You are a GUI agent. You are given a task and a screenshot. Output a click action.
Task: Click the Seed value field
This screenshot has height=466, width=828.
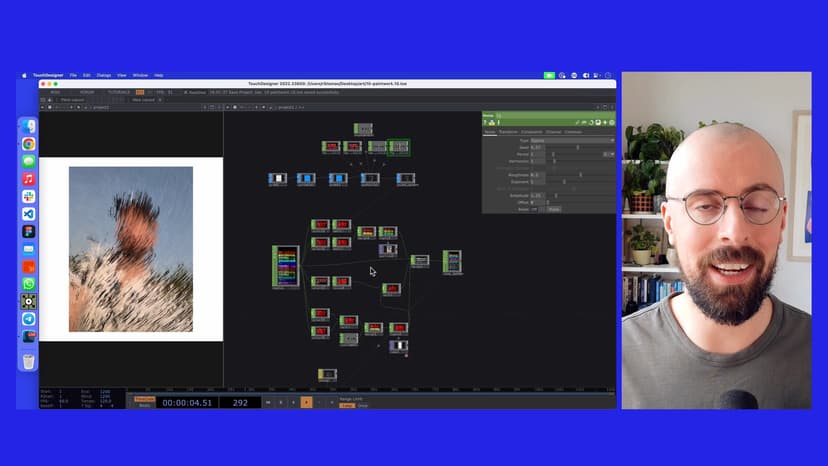(x=538, y=147)
